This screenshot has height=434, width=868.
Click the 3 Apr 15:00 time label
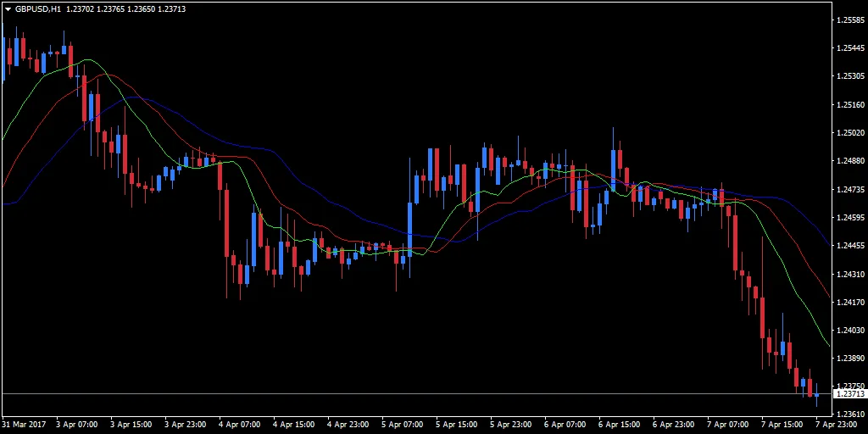coord(131,425)
